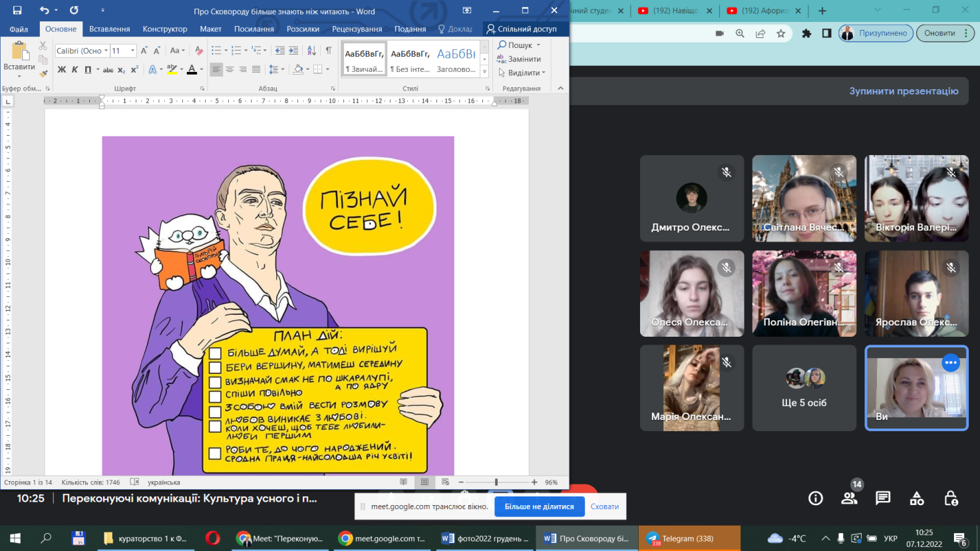Viewport: 980px width, 551px height.
Task: Open the Рецензування ribbon tab
Action: click(x=357, y=29)
